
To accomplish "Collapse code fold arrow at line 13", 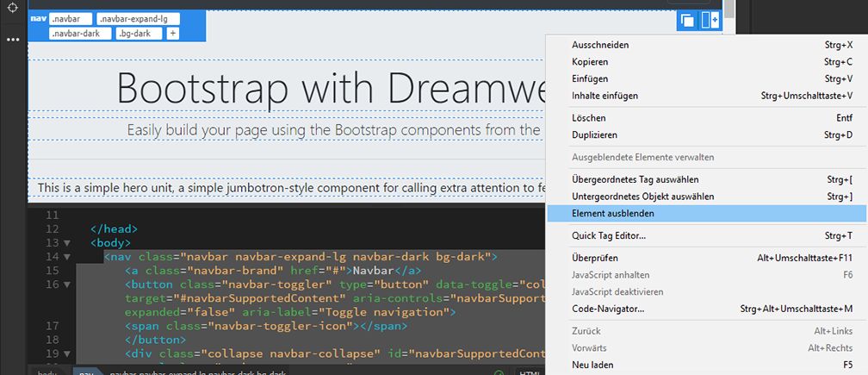I will [67, 243].
